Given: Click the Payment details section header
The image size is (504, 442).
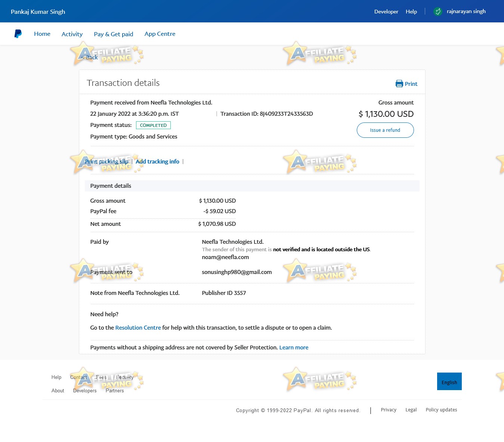Looking at the screenshot, I should click(252, 186).
